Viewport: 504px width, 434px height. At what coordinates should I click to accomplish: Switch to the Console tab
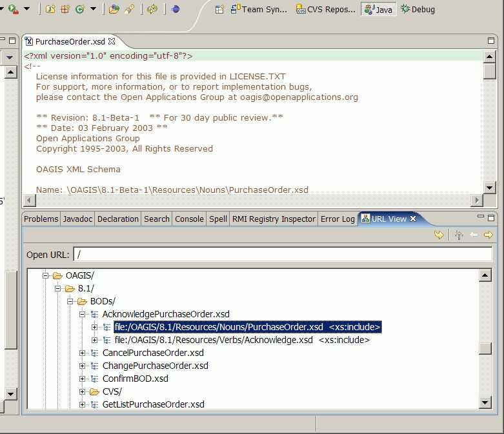(189, 219)
